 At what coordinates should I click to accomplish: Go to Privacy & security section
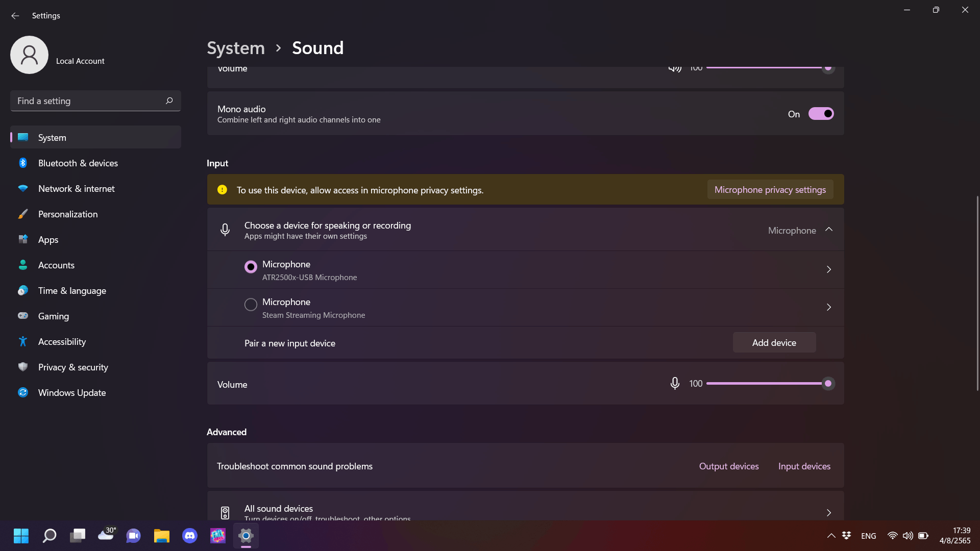73,367
